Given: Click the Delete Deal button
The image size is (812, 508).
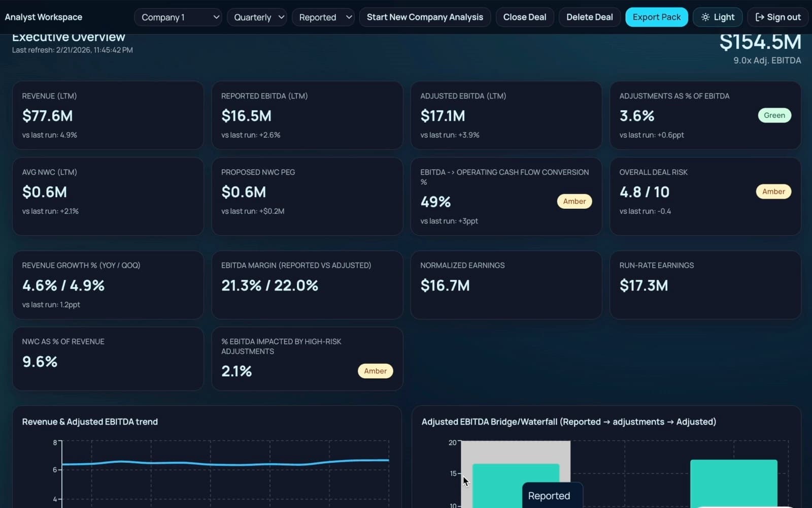Looking at the screenshot, I should [590, 17].
